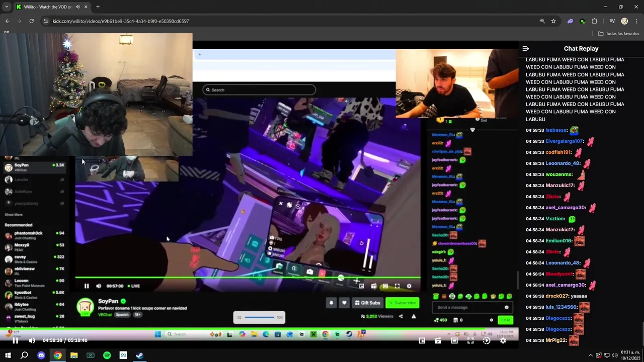The width and height of the screenshot is (644, 362).
Task: Open Discord from the taskbar
Action: (x=41, y=355)
